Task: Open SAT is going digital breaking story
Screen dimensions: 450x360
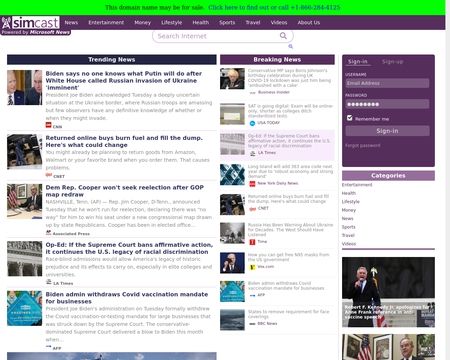Action: pyautogui.click(x=290, y=111)
